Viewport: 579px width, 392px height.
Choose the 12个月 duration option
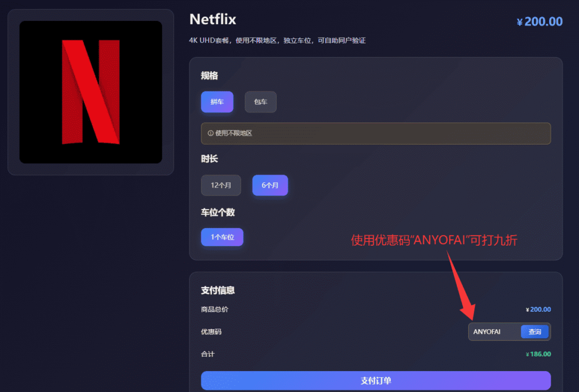click(x=221, y=185)
